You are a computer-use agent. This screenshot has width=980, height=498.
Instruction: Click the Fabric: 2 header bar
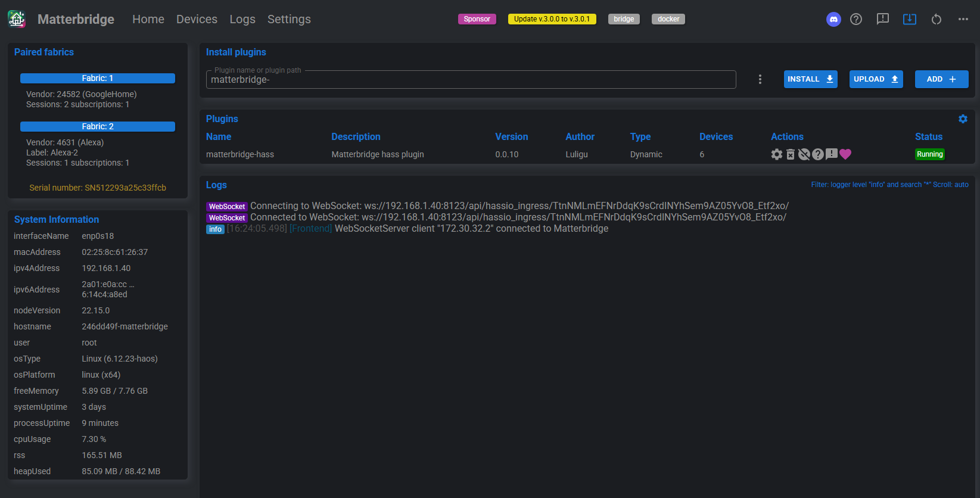[x=98, y=126]
